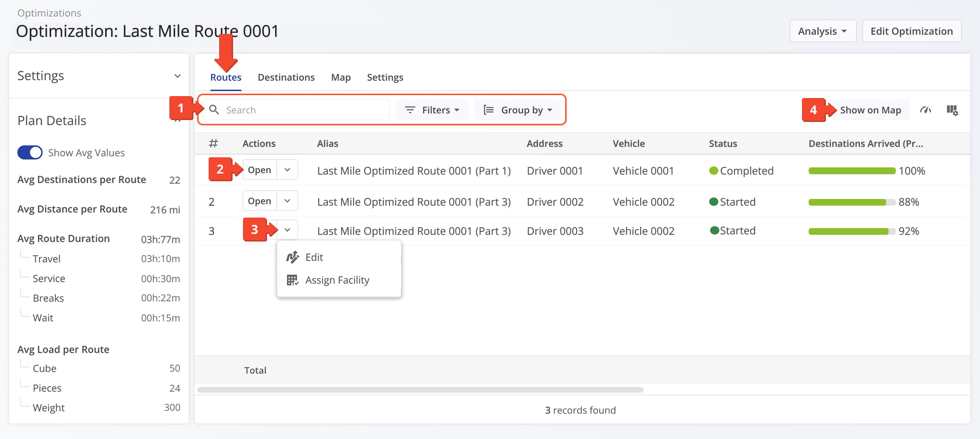Click the Filters funnel icon
Viewport: 980px width, 439px height.
(x=410, y=110)
